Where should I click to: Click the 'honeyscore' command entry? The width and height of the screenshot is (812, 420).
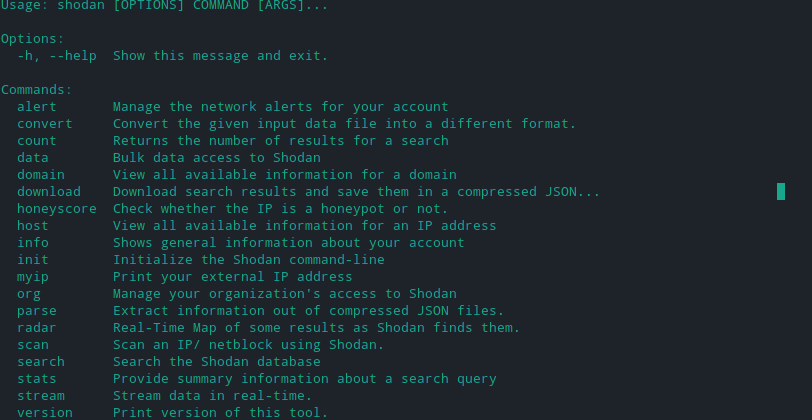point(57,209)
